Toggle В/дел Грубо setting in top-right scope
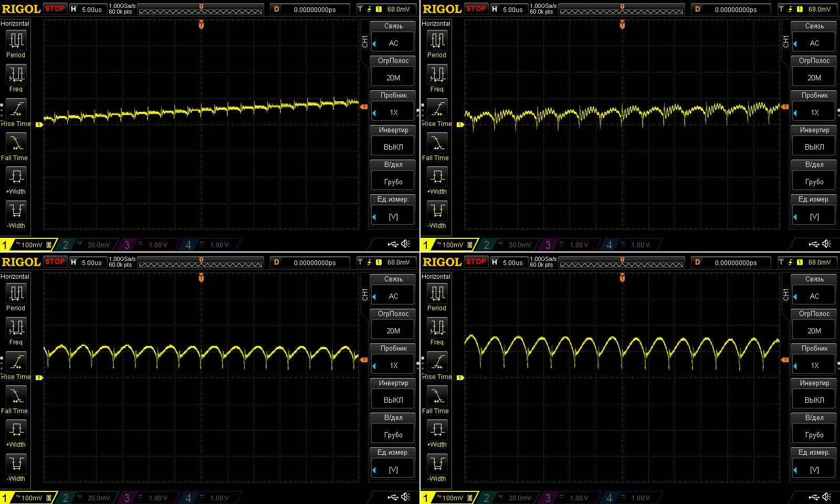 pos(814,182)
